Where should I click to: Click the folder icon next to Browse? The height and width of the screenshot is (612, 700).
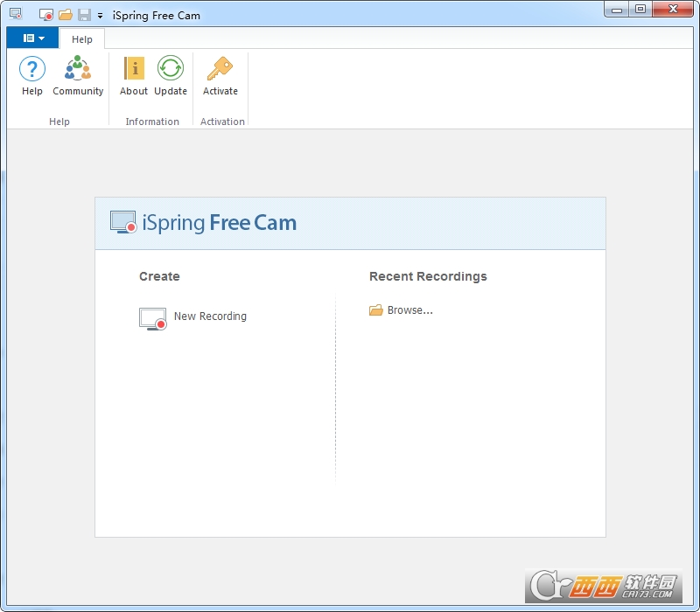(376, 310)
